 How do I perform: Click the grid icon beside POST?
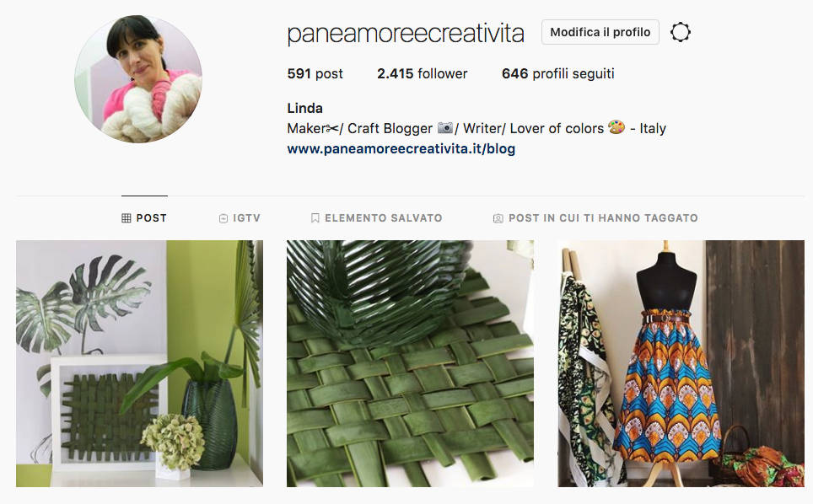[x=126, y=218]
